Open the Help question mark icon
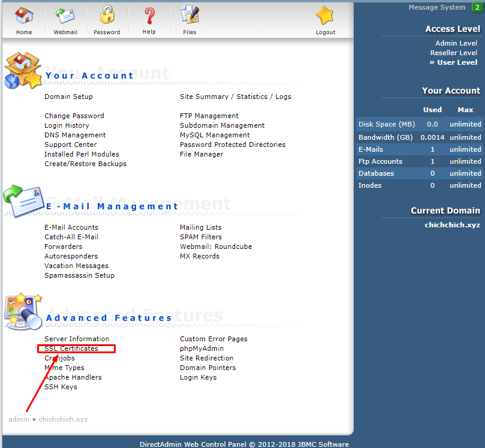The height and width of the screenshot is (448, 485). coord(149,16)
